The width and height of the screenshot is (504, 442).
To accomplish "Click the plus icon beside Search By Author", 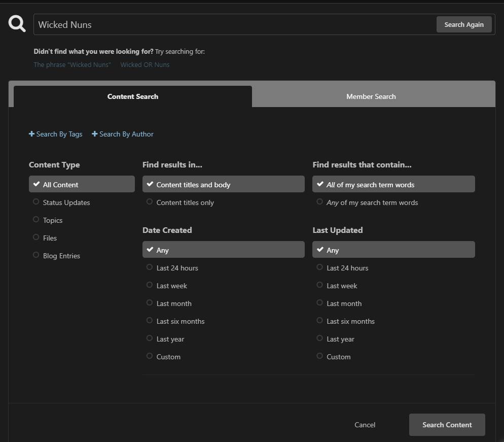I will pyautogui.click(x=94, y=134).
